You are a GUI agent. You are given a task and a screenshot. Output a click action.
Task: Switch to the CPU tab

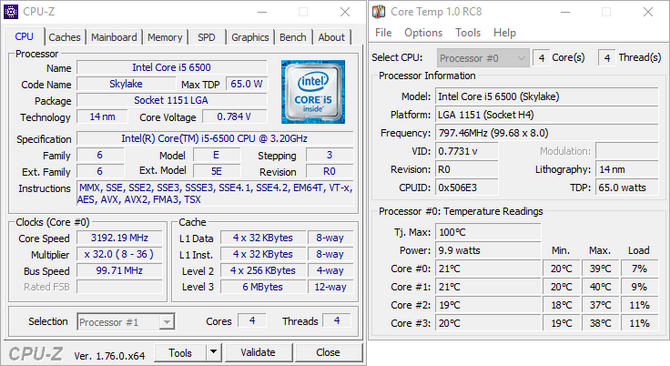pyautogui.click(x=24, y=37)
